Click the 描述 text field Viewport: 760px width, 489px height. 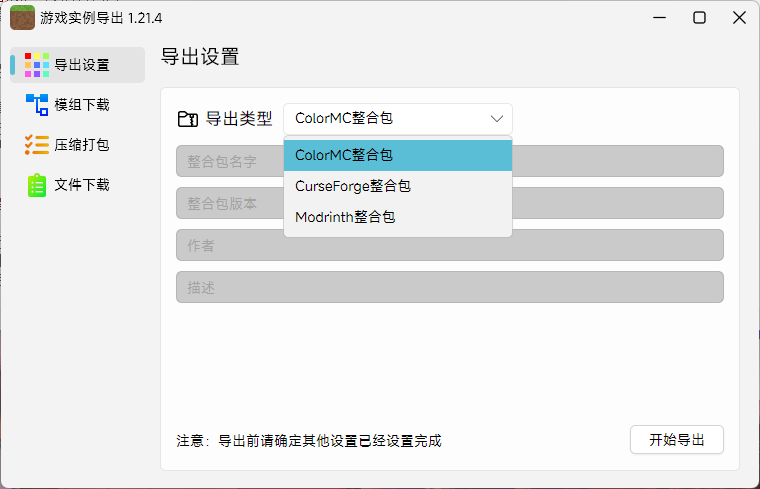click(x=449, y=287)
